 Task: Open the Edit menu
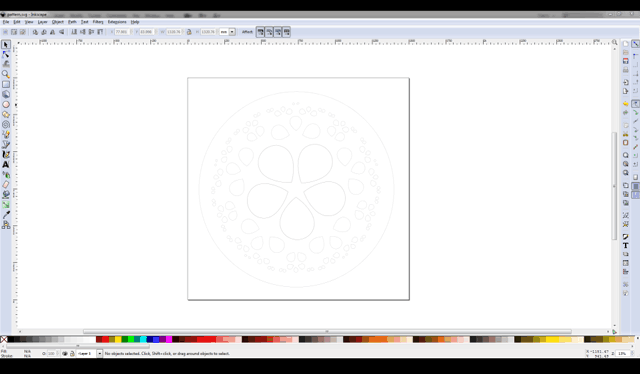pos(17,22)
